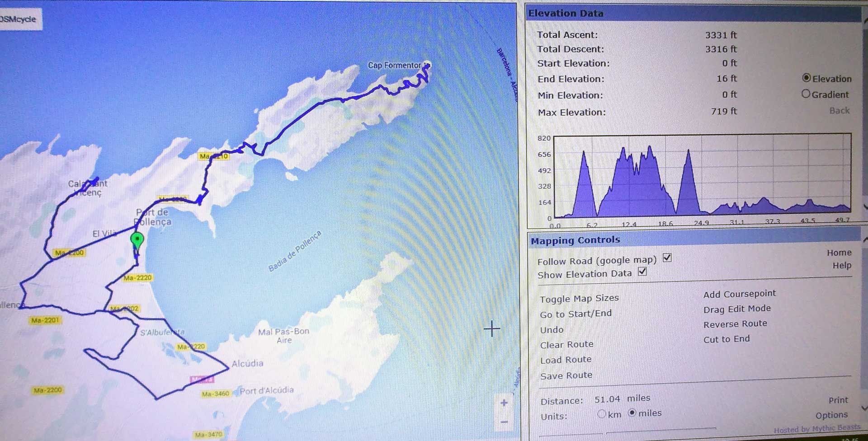Click the green start marker pin

137,239
